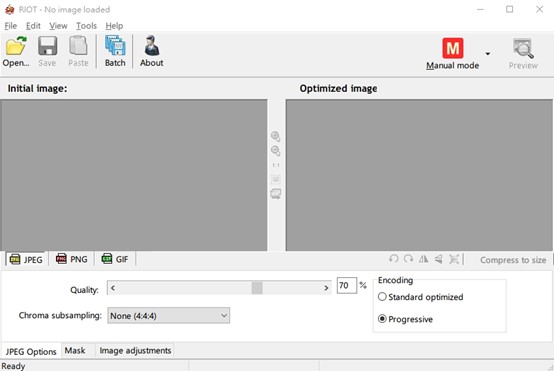Increase quality with the right slider arrow
554x371 pixels.
[326, 288]
